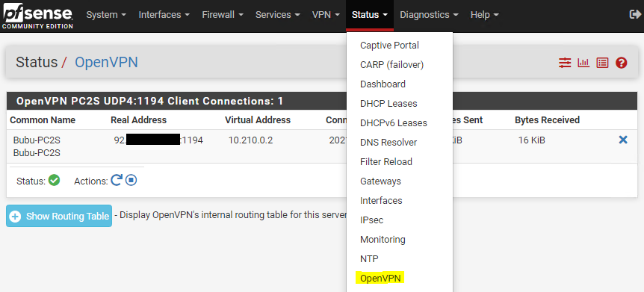Click the red help question mark icon

[621, 63]
